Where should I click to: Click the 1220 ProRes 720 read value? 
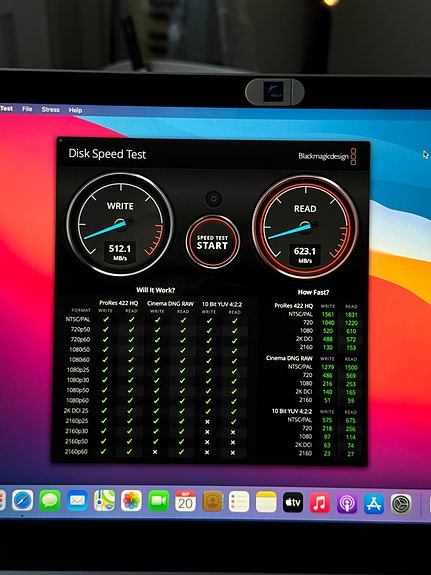[x=351, y=323]
